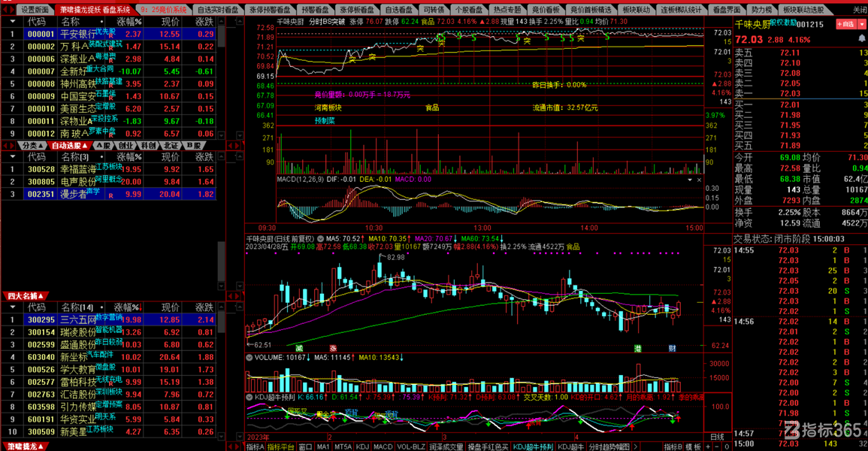This screenshot has height=451, width=868.
Task: Select 漫步者 stock row
Action: 108,194
